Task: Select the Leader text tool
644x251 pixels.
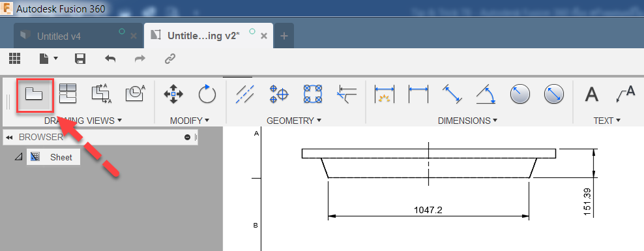Action: (626, 94)
